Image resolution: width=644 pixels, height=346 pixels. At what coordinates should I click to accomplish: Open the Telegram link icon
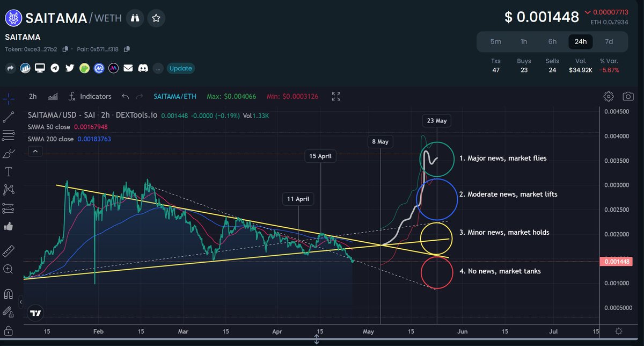click(55, 68)
